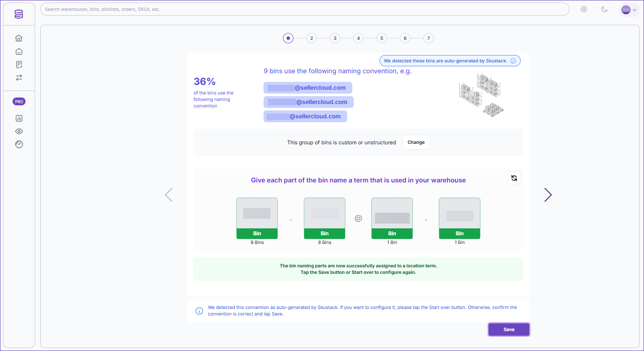Go to step 7 in the stepper
Screen dimensions: 644x351
[428, 38]
